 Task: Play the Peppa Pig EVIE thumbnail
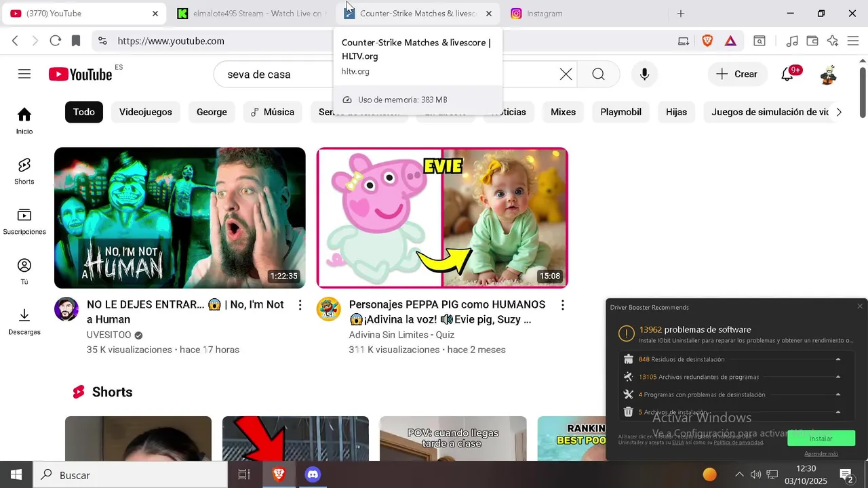click(442, 218)
